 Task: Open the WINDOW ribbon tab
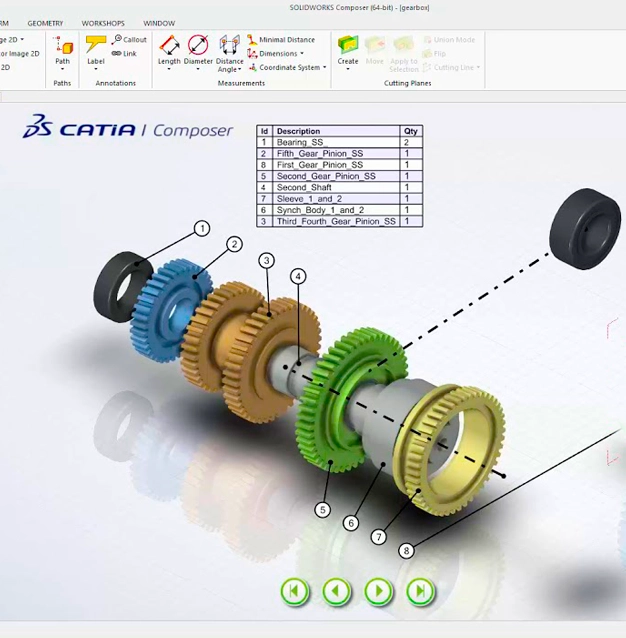[159, 23]
